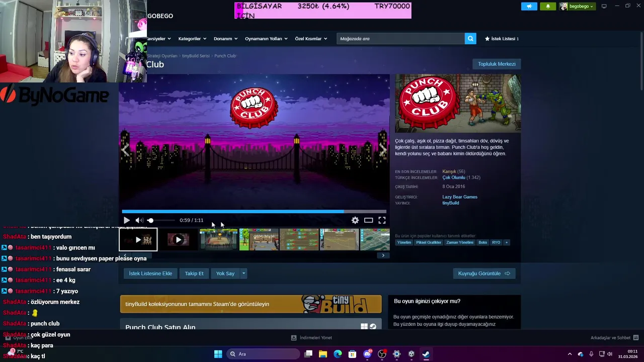Expand Oynamanın Yolları menu
This screenshot has height=362, width=644.
pyautogui.click(x=266, y=39)
